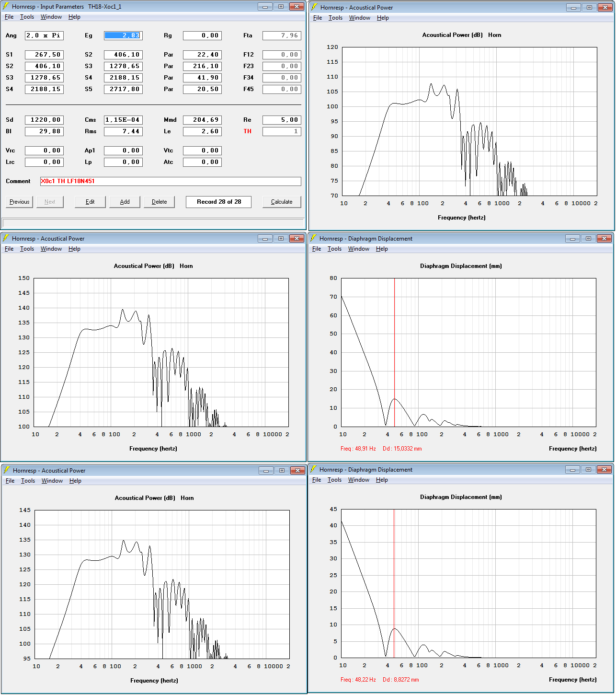Click lightning icon of the 100–150 dB Acoustical Power window

(x=6, y=238)
